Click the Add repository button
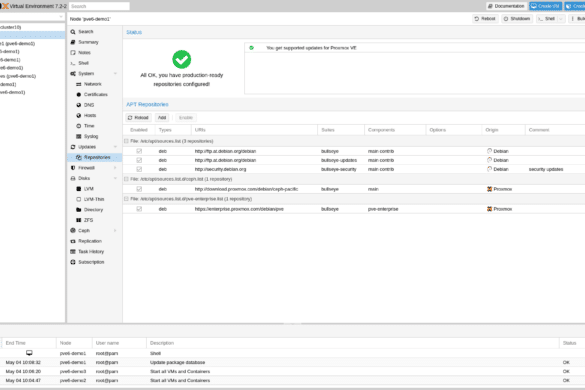The height and width of the screenshot is (390, 585). [162, 118]
